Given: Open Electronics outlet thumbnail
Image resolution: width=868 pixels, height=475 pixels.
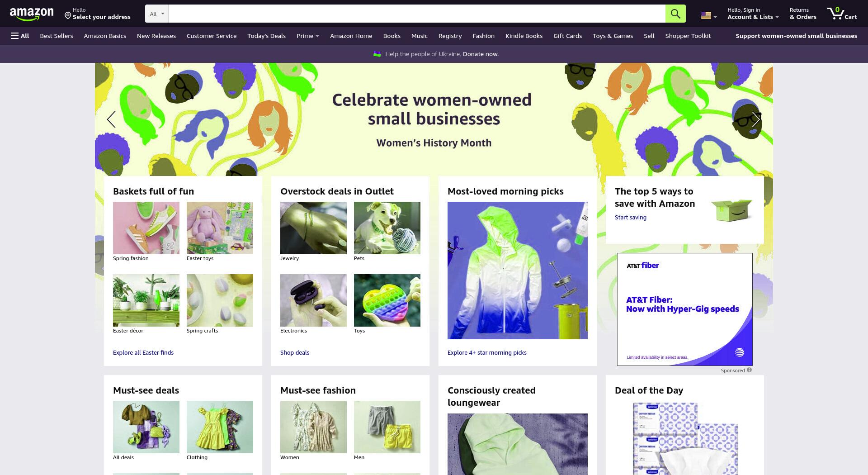Looking at the screenshot, I should coord(313,300).
